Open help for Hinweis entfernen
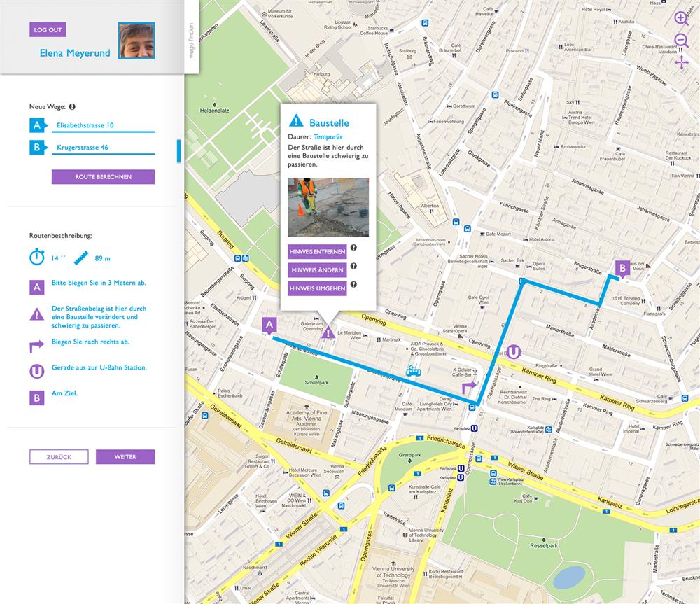This screenshot has width=700, height=604. pyautogui.click(x=353, y=248)
